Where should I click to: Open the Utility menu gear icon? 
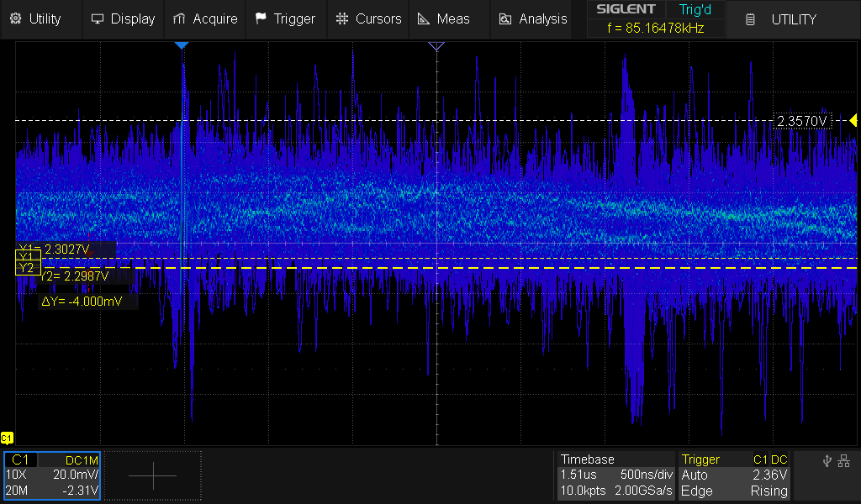(15, 18)
